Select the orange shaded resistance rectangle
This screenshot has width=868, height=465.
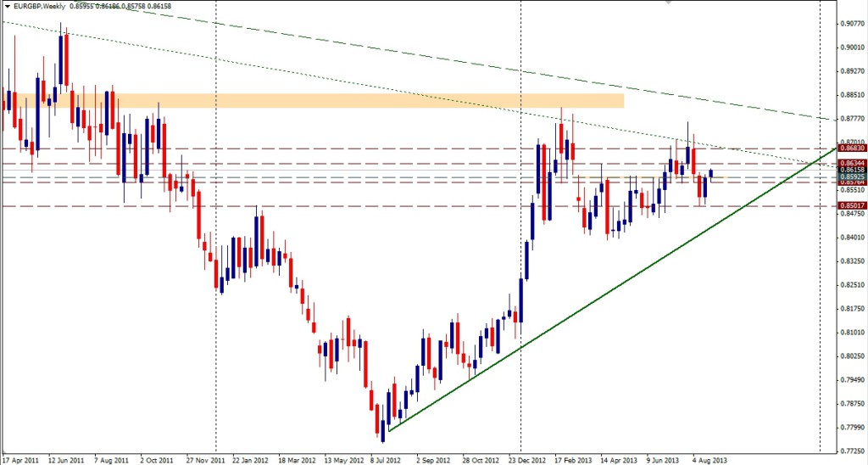click(x=314, y=101)
